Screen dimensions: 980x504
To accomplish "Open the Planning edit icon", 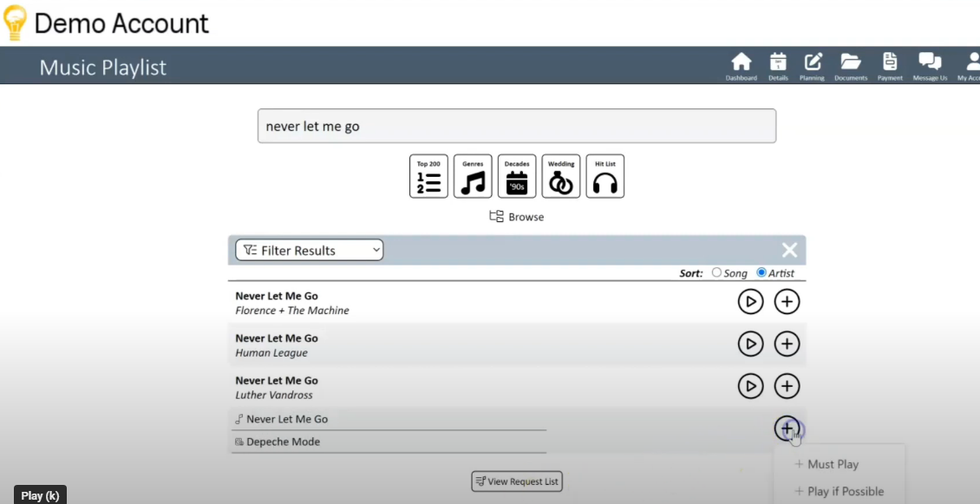I will point(812,66).
